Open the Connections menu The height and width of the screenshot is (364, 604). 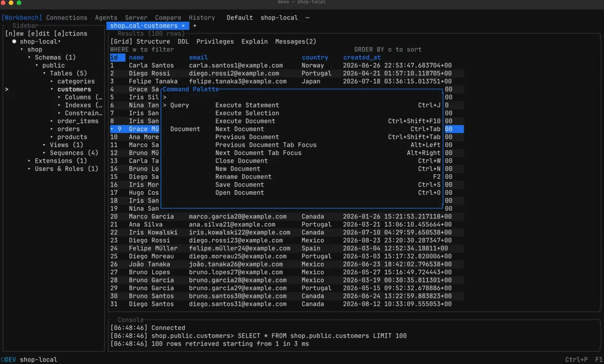67,18
